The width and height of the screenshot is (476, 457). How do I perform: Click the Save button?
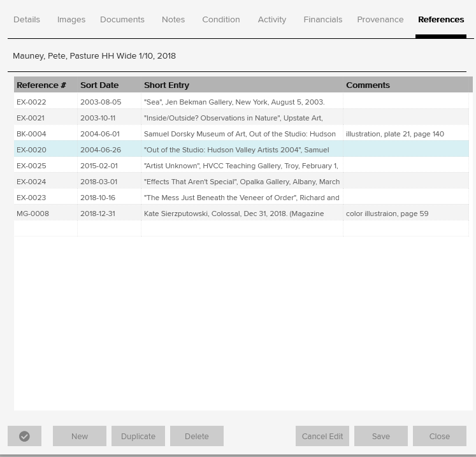point(381,436)
